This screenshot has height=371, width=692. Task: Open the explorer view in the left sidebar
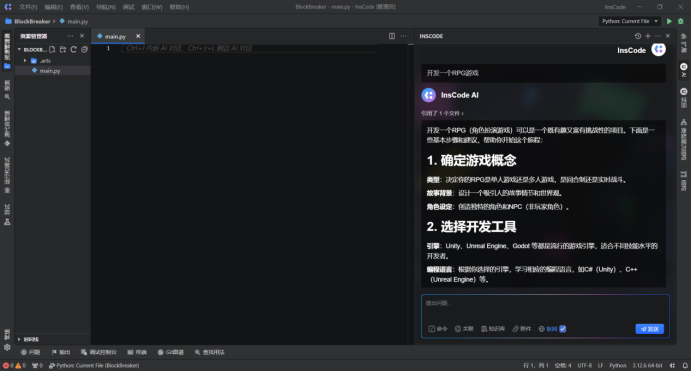pyautogui.click(x=7, y=51)
